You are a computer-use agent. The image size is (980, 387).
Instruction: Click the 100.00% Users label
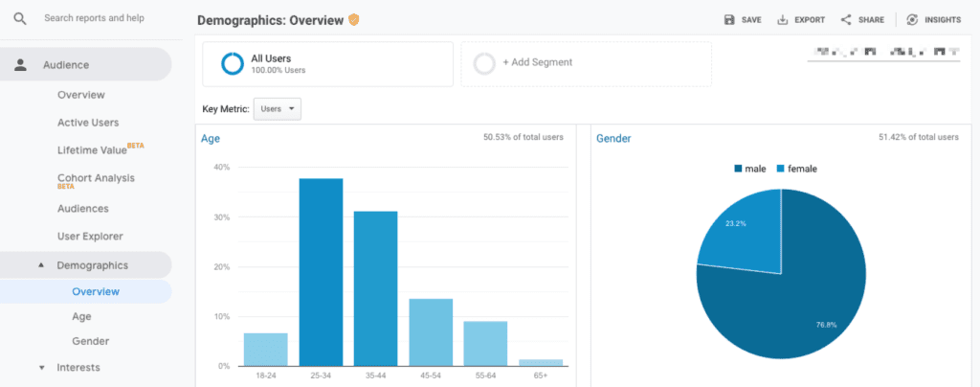point(278,70)
